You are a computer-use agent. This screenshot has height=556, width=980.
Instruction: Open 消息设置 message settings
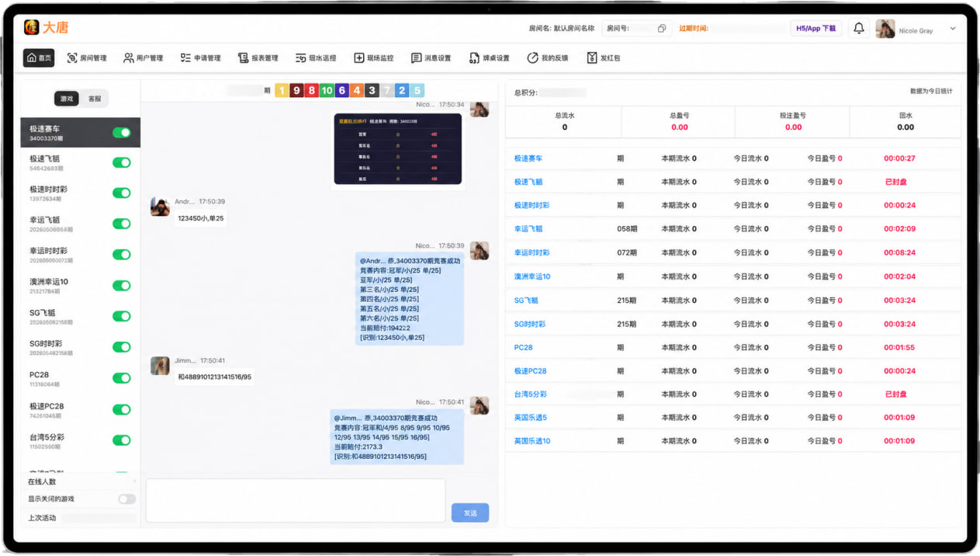coord(431,58)
